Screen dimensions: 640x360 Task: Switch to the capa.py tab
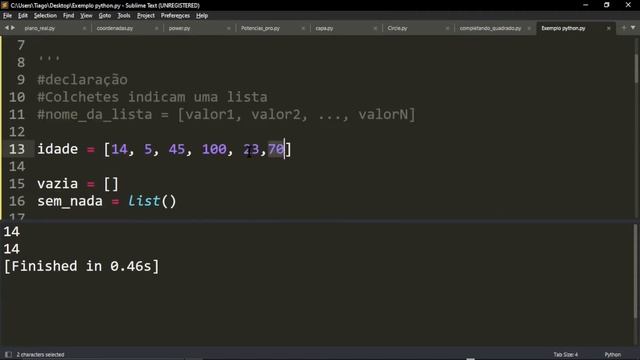324,28
